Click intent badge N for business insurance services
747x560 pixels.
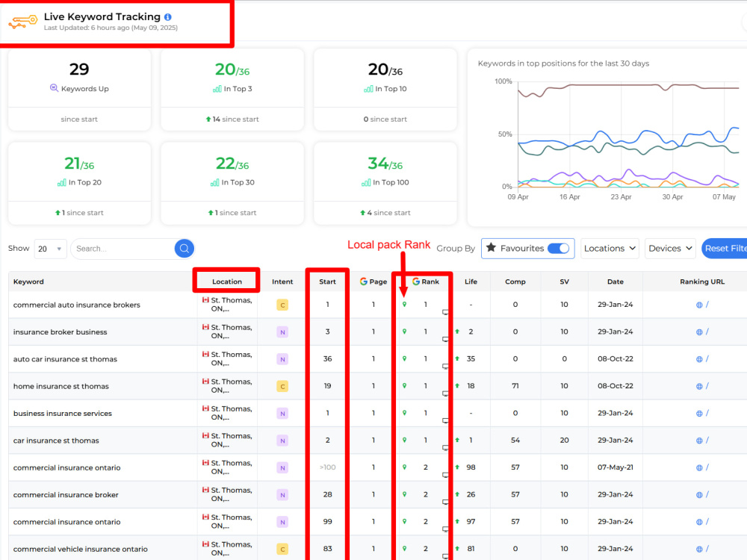click(282, 414)
